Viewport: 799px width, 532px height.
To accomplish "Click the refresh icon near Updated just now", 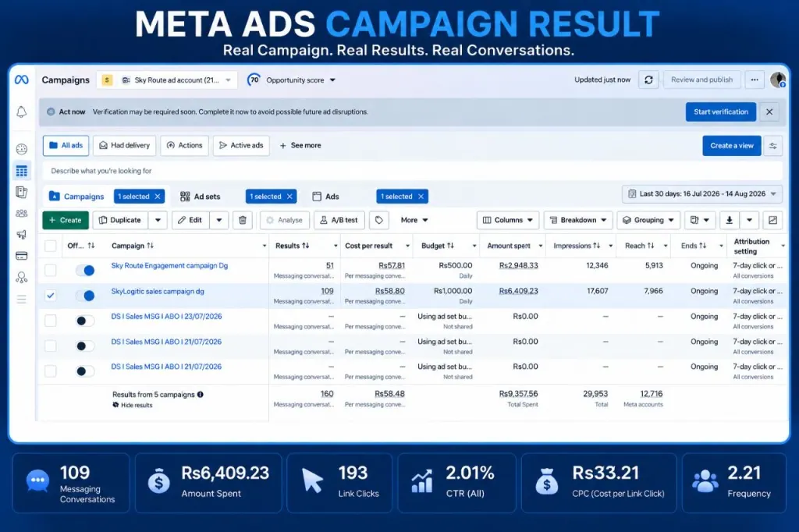I will click(x=648, y=80).
